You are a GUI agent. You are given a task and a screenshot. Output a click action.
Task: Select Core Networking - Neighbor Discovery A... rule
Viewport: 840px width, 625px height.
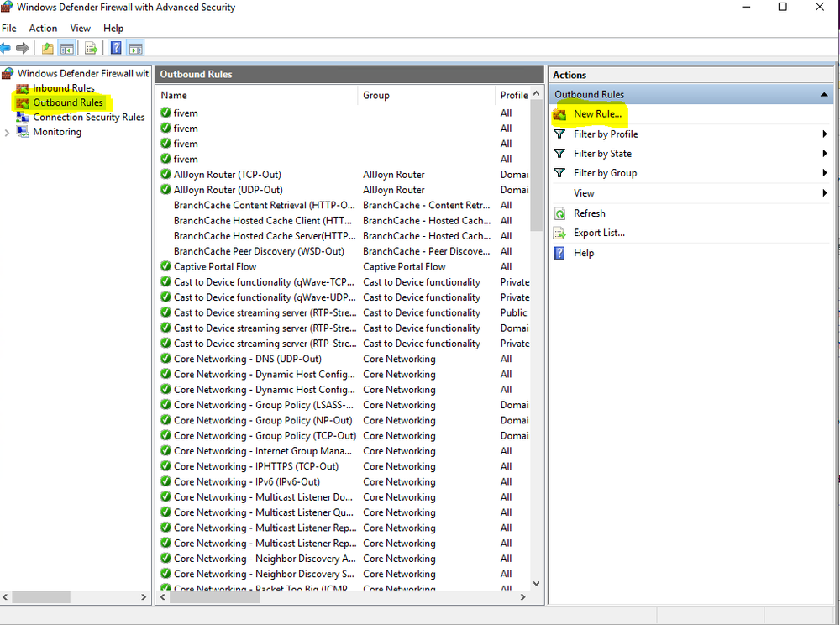point(265,558)
